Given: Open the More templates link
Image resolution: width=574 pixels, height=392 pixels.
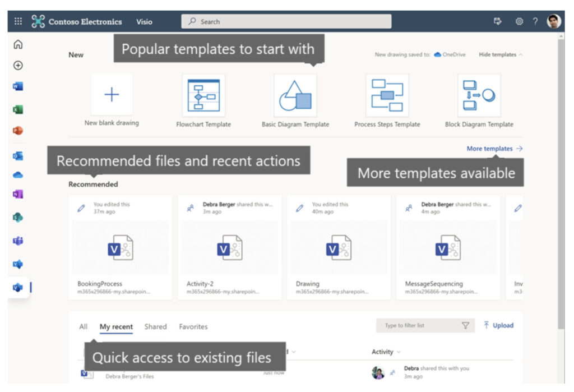Looking at the screenshot, I should pos(494,149).
